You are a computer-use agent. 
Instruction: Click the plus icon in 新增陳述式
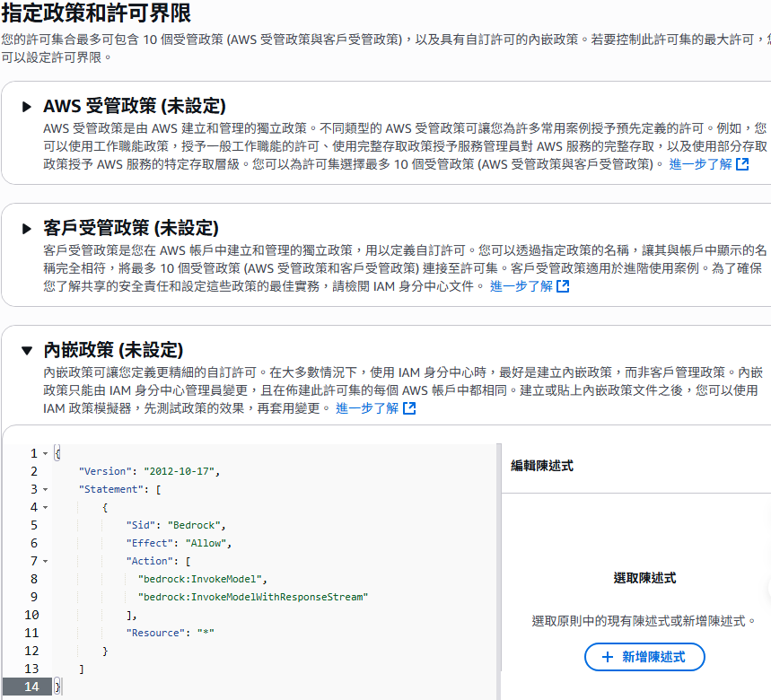click(x=608, y=657)
